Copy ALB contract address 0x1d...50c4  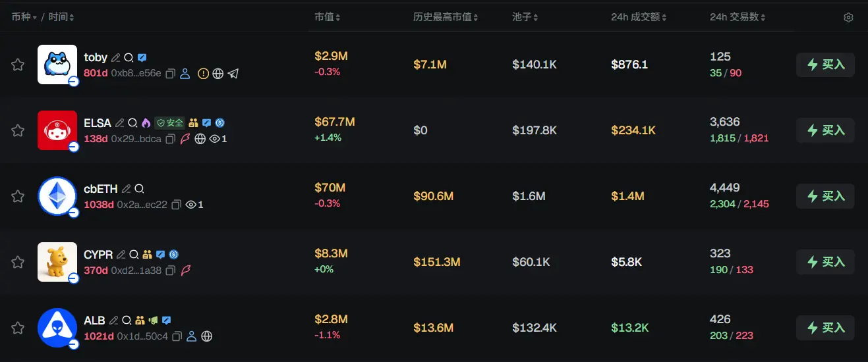pos(177,336)
